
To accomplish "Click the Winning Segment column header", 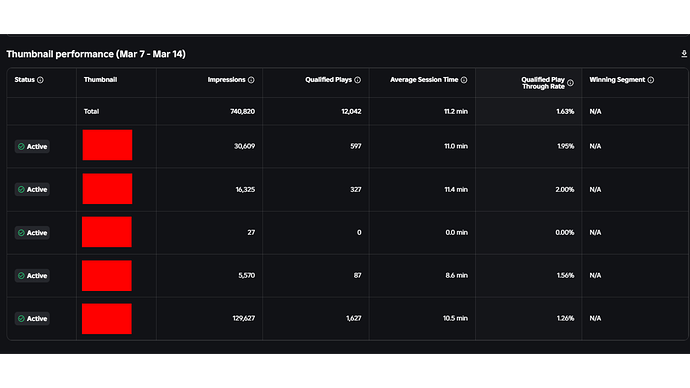I will 617,80.
